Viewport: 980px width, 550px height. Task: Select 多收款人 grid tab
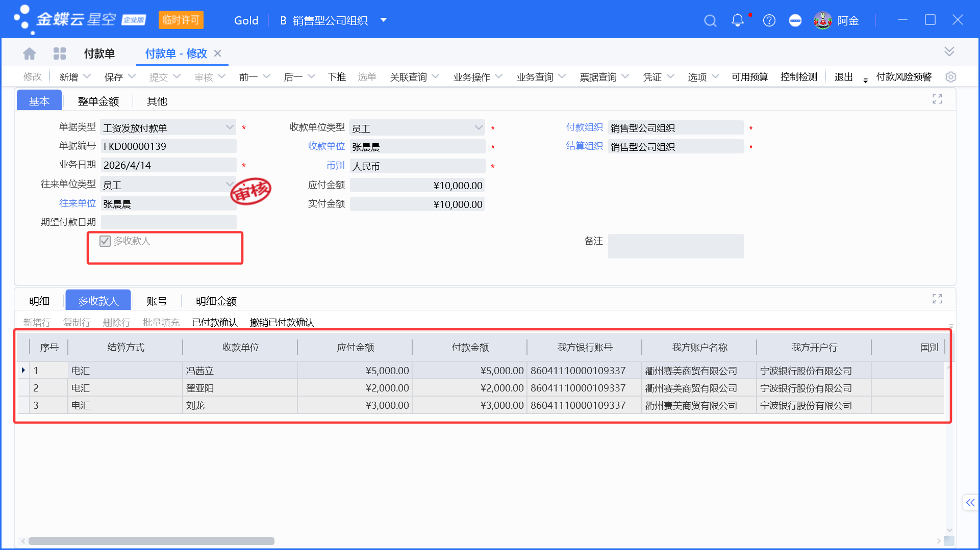click(x=98, y=301)
